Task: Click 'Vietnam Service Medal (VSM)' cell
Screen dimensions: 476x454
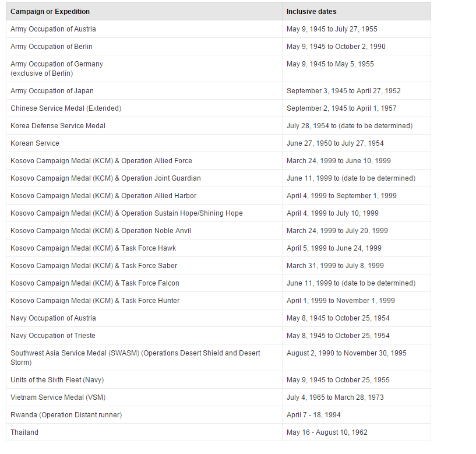Action: pyautogui.click(x=58, y=397)
